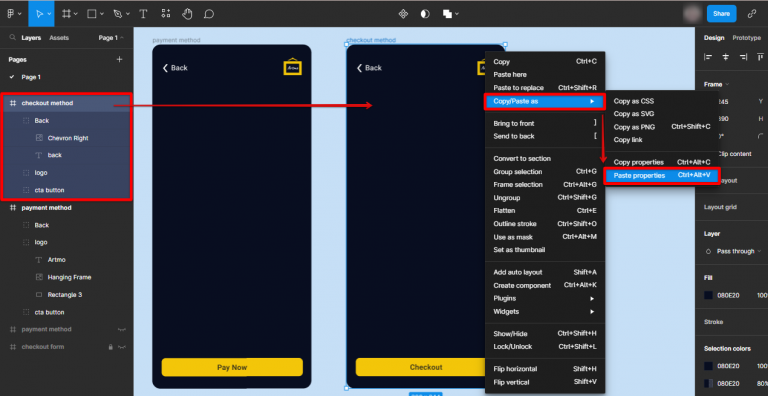Open the Pass through blend mode dropdown
The width and height of the screenshot is (768, 396).
[x=739, y=251]
